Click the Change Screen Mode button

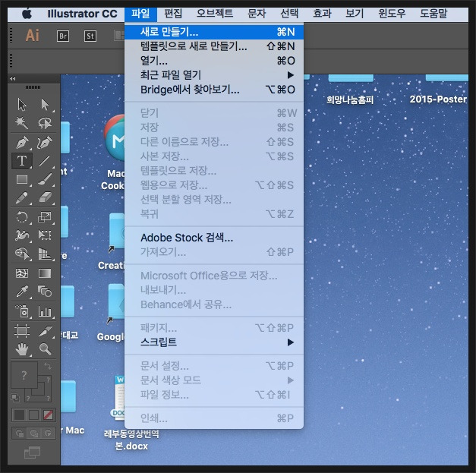tap(32, 453)
